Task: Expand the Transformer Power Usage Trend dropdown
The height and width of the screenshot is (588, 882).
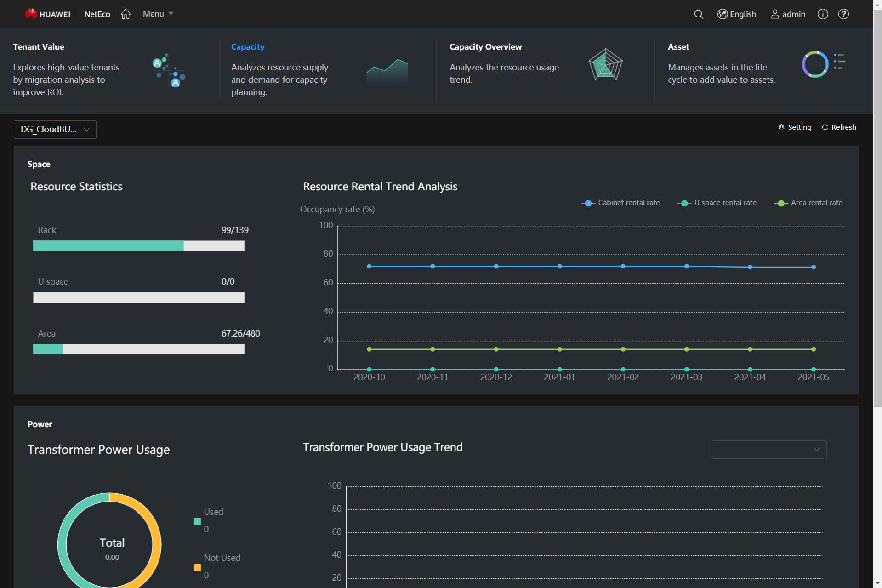Action: click(x=768, y=450)
